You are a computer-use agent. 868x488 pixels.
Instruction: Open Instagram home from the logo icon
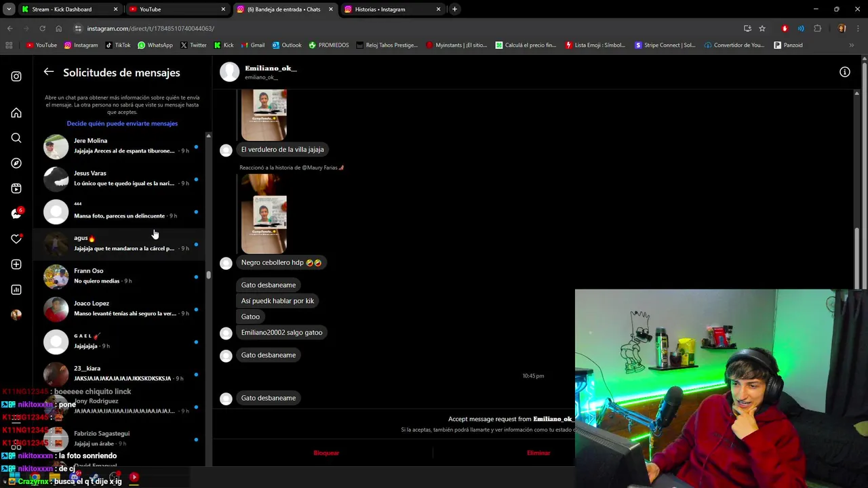pos(16,77)
